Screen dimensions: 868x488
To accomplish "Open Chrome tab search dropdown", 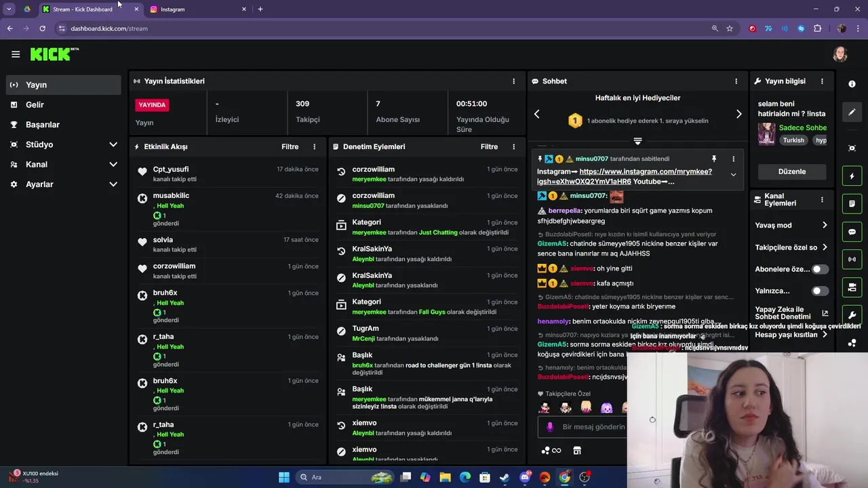I will pos(9,9).
